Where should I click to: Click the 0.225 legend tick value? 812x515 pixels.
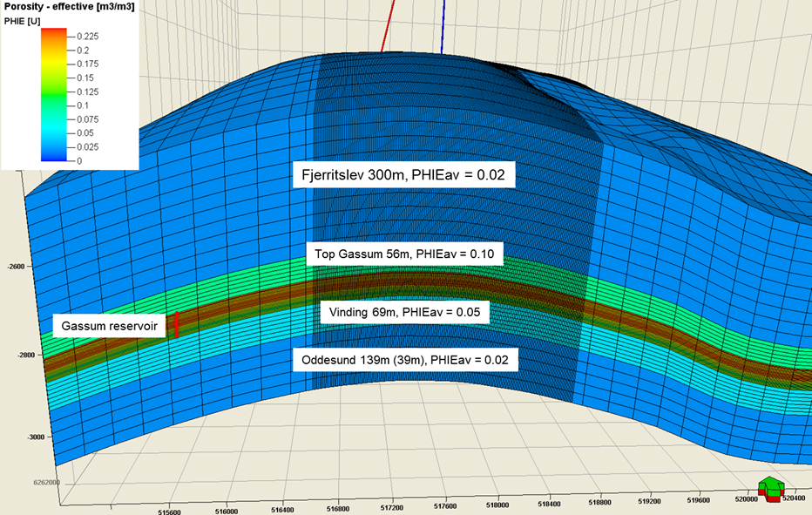tap(89, 37)
